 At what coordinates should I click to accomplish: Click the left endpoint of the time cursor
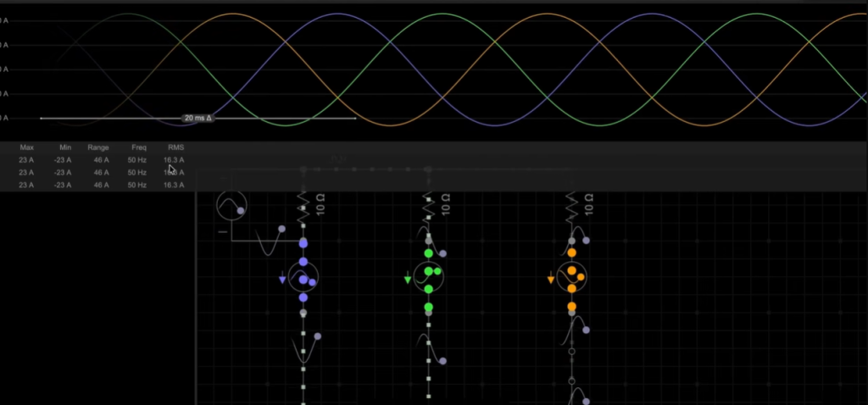point(41,119)
